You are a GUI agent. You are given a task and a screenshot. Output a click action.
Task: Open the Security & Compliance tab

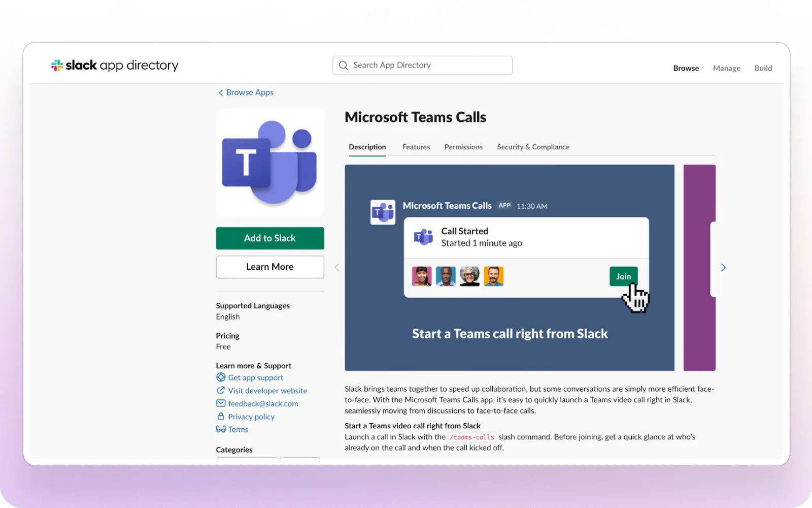(533, 147)
